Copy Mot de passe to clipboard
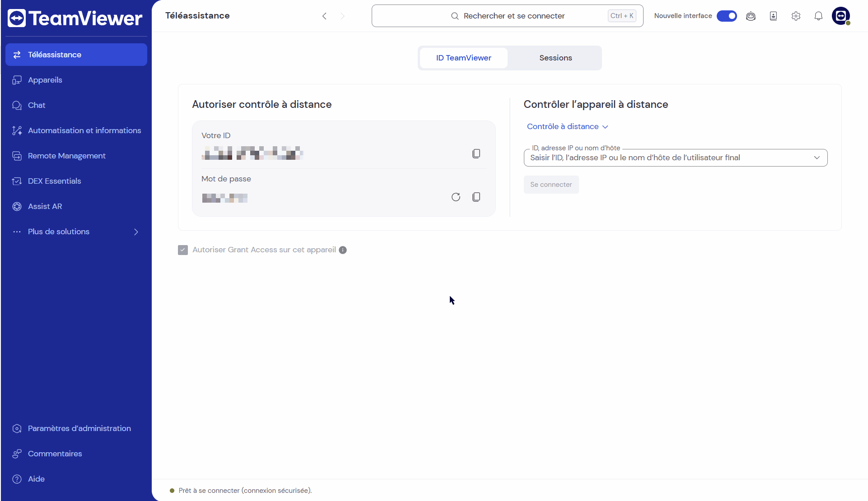868x501 pixels. (476, 197)
